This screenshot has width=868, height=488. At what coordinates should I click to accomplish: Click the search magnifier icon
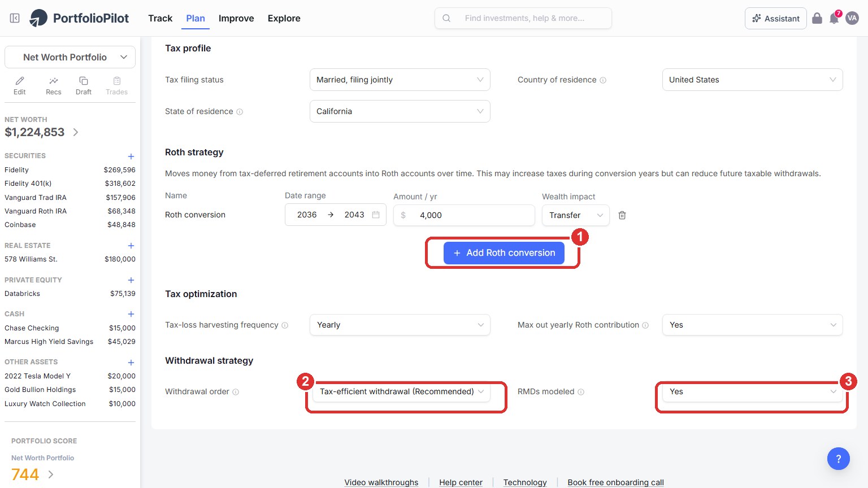click(x=446, y=18)
